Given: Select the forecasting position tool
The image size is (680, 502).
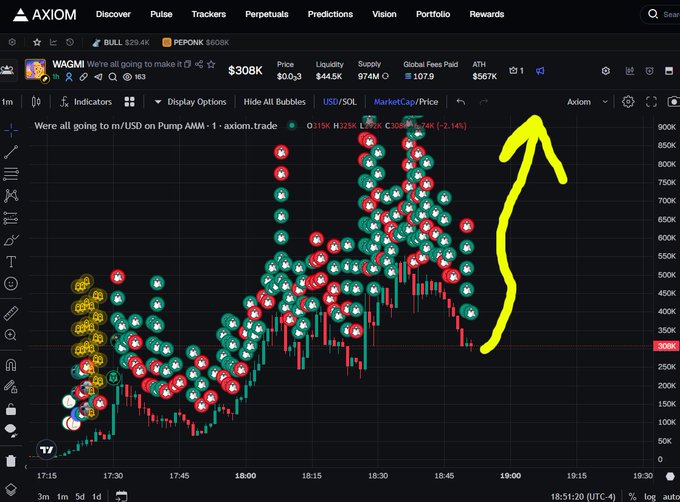Looking at the screenshot, I should (11, 218).
